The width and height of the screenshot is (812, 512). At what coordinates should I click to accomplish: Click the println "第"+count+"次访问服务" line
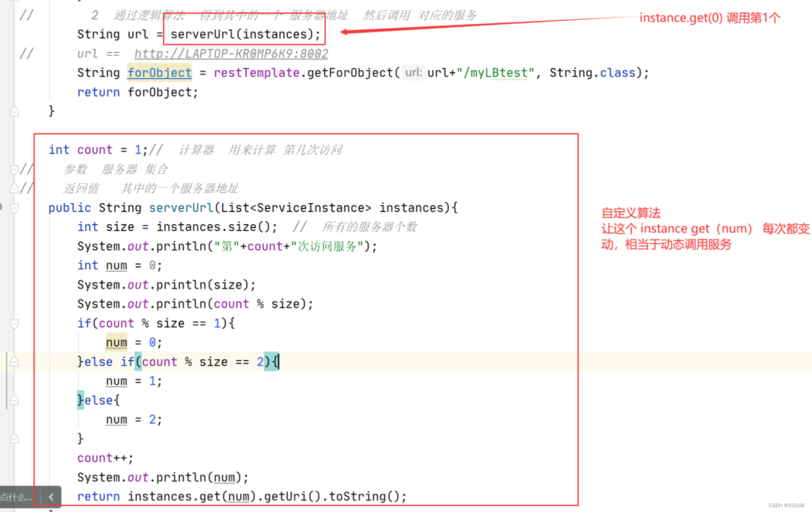tap(227, 246)
